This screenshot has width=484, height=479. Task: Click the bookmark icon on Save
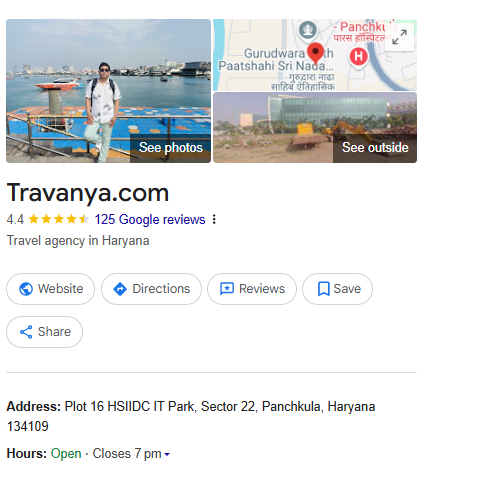tap(323, 289)
